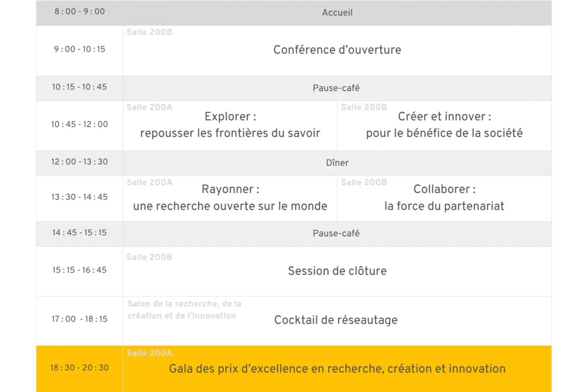Select the "Dîner" break row

(x=337, y=163)
